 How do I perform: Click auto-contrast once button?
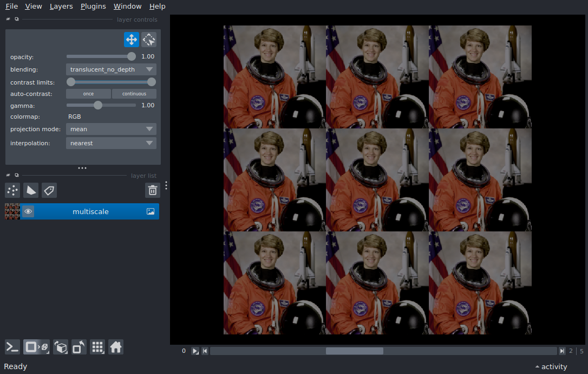tap(88, 94)
